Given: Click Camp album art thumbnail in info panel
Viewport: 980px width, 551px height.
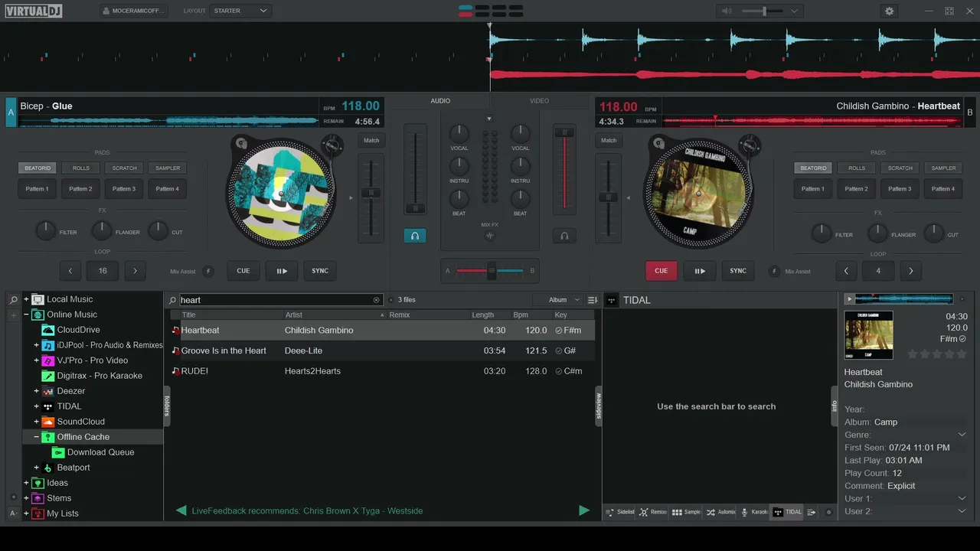Looking at the screenshot, I should (868, 334).
